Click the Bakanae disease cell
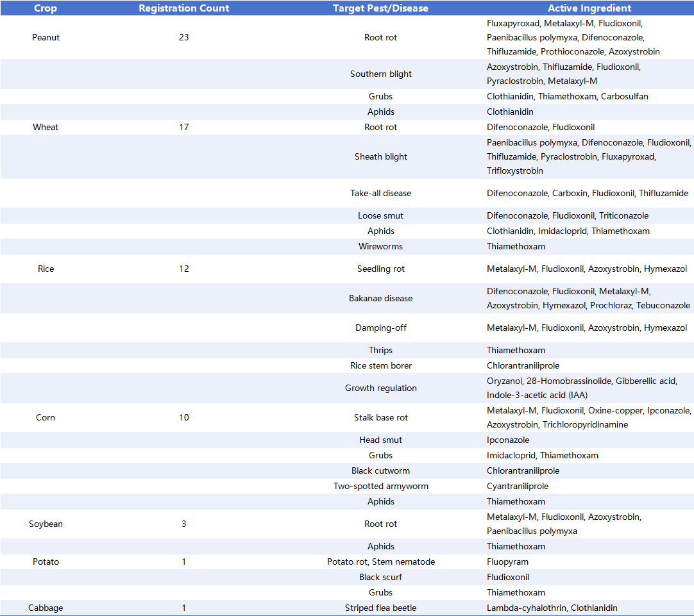The image size is (694, 616). (x=380, y=298)
